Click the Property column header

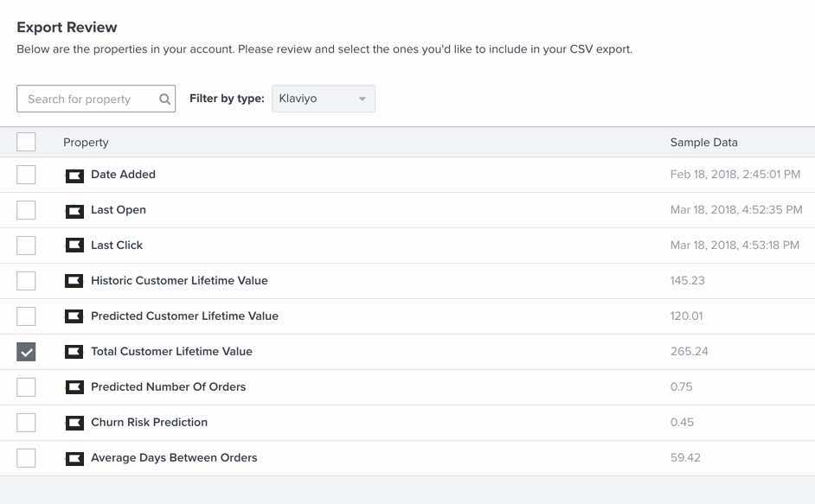(x=86, y=142)
